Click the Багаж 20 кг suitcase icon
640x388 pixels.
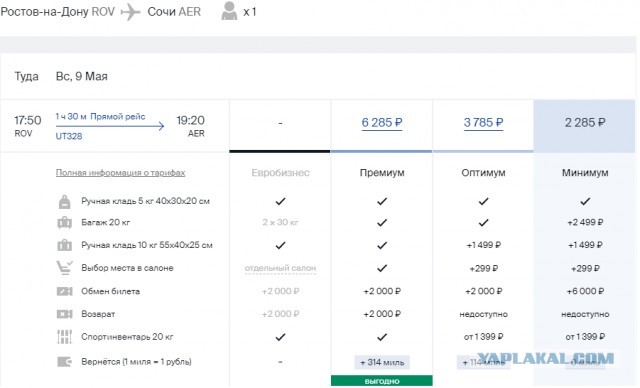pos(64,223)
